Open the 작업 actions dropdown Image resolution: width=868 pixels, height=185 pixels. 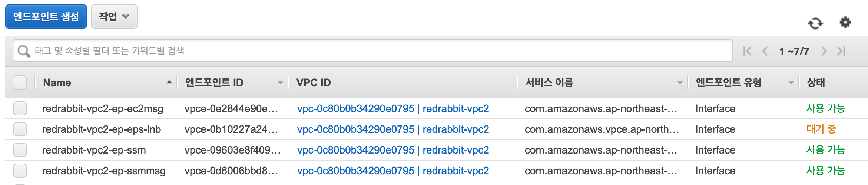click(x=114, y=17)
